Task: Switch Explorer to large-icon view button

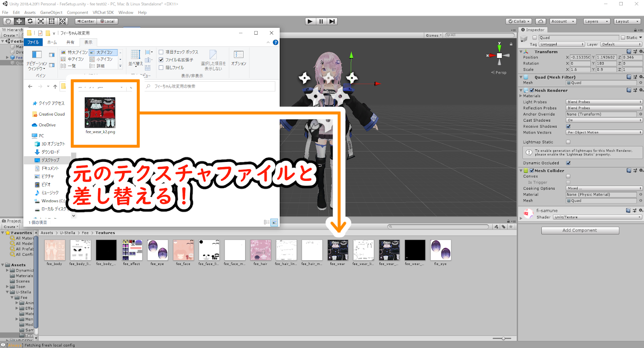Action: 274,222
